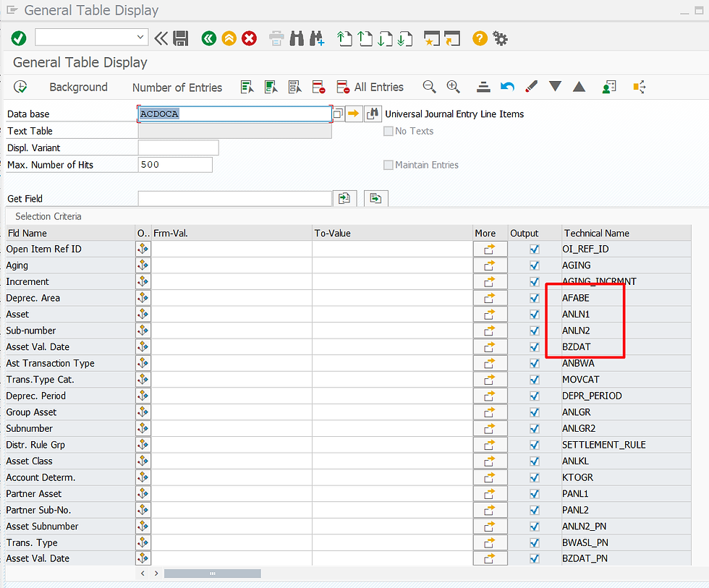Click the orange hierarchy icon in toolbar
709x588 pixels.
[x=640, y=87]
